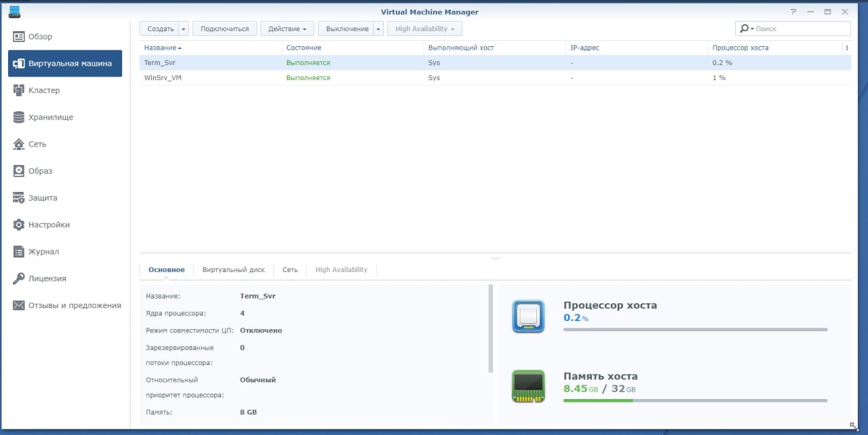Click the Обычный priority value
Viewport: 868px width, 435px height.
(x=258, y=380)
